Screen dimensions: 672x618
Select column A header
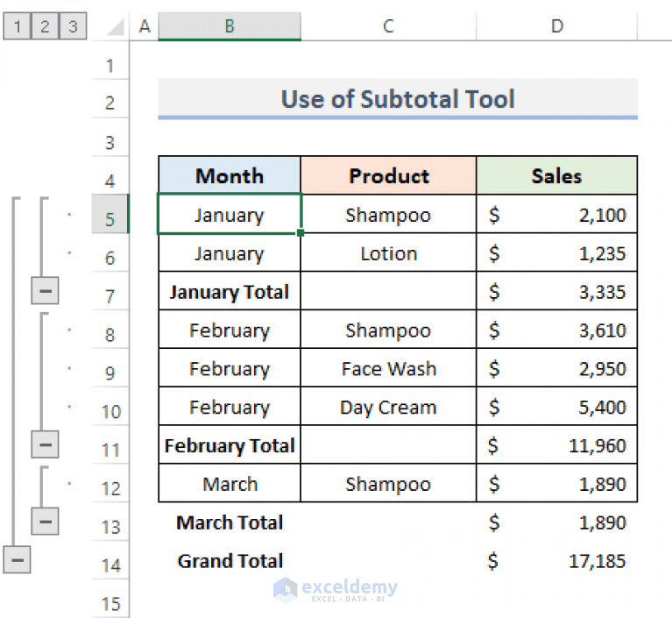[144, 26]
